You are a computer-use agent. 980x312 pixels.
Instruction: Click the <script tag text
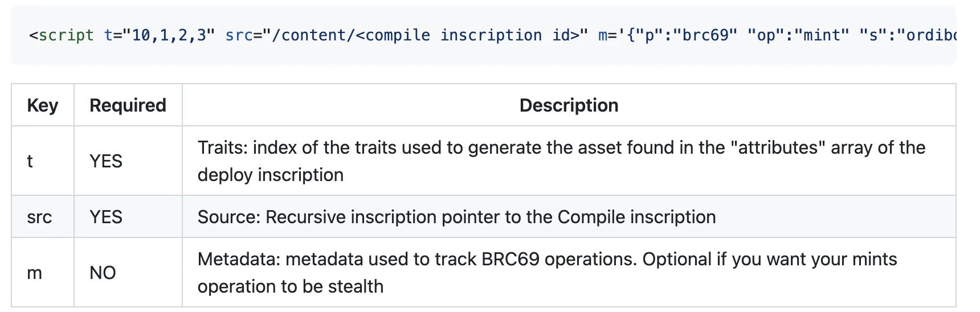pyautogui.click(x=62, y=35)
